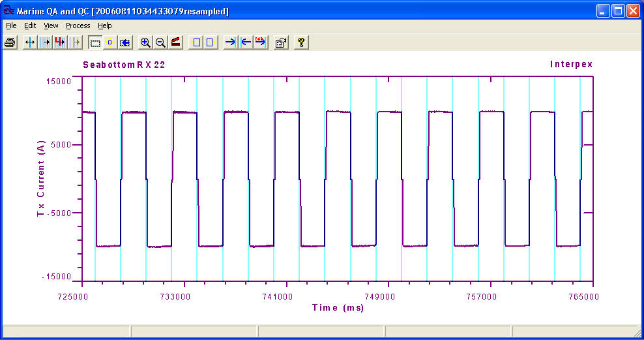
Task: Click the 'Tx Current (A)' axis label
Action: [40, 178]
